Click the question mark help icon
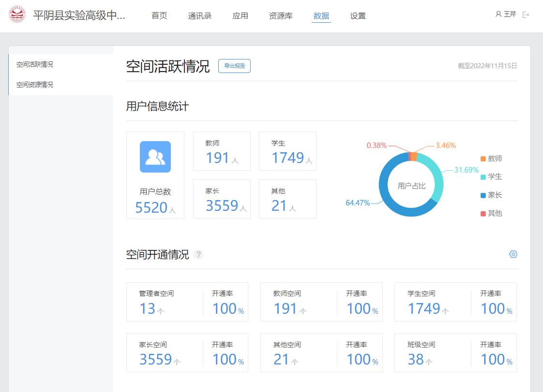 198,255
